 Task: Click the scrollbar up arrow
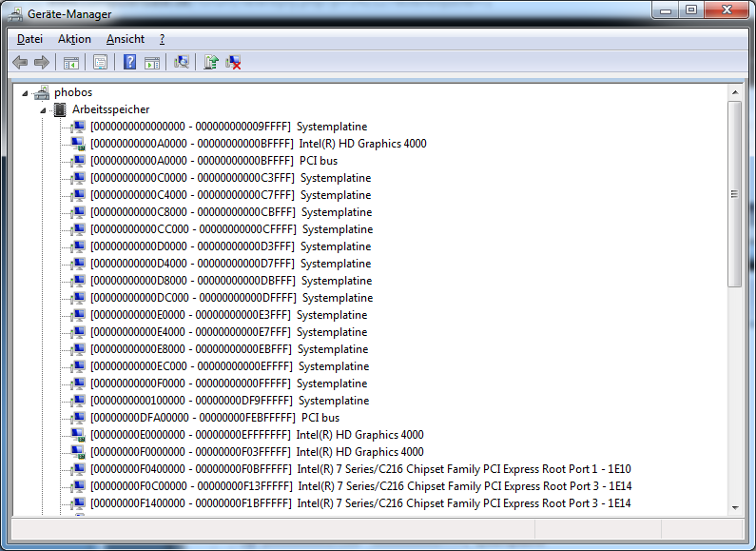(735, 92)
